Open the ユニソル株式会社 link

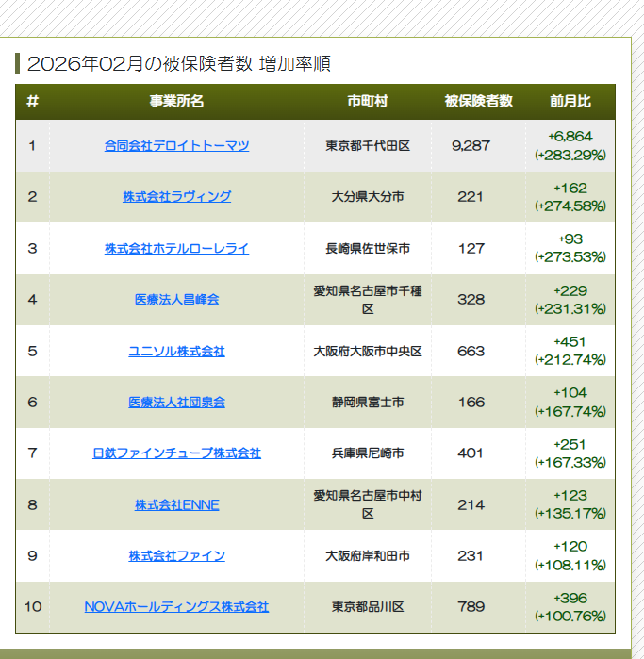176,352
